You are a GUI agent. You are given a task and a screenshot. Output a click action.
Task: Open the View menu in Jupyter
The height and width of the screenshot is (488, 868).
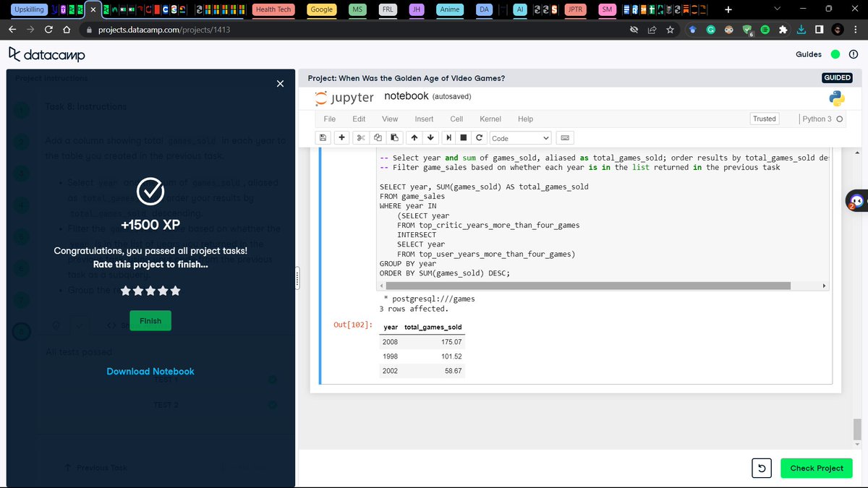tap(390, 119)
